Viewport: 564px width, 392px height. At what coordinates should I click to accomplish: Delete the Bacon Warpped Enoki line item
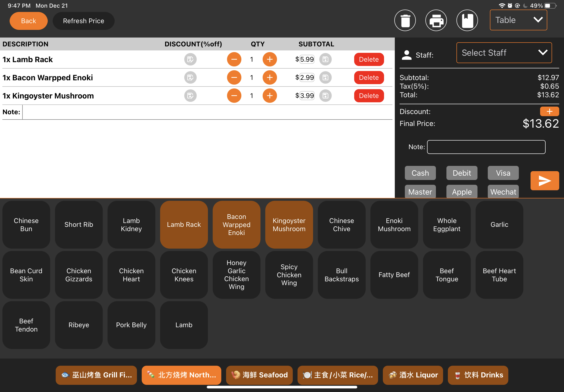(x=369, y=77)
